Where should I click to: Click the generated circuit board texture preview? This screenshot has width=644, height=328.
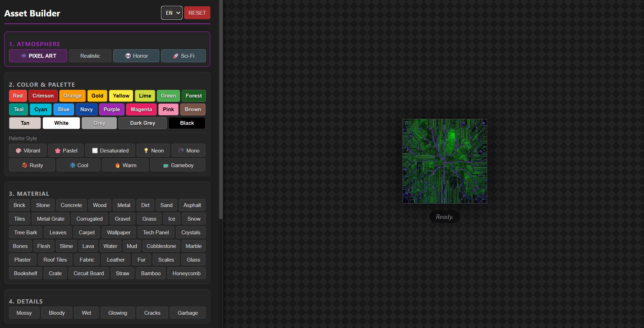(444, 161)
